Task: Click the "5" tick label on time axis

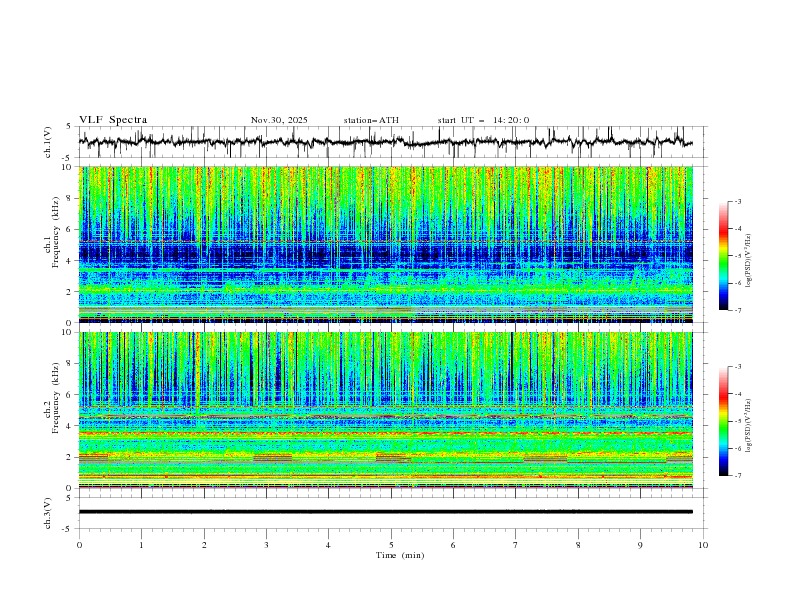Action: point(391,545)
